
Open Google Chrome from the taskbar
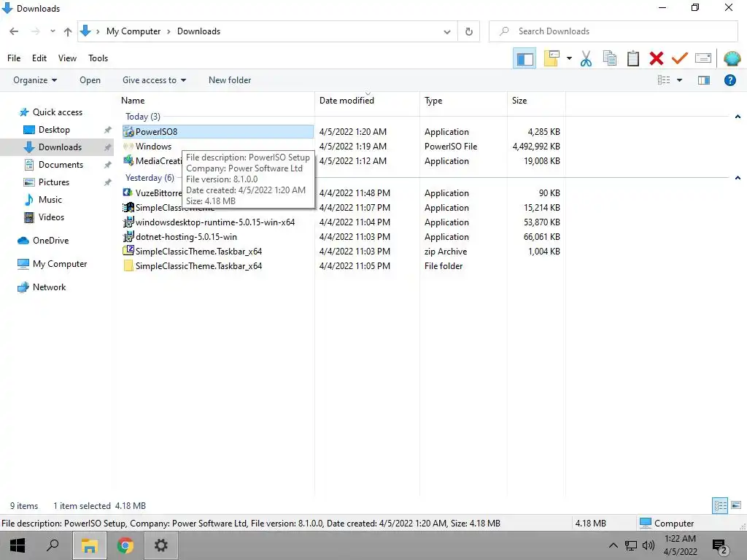point(125,545)
